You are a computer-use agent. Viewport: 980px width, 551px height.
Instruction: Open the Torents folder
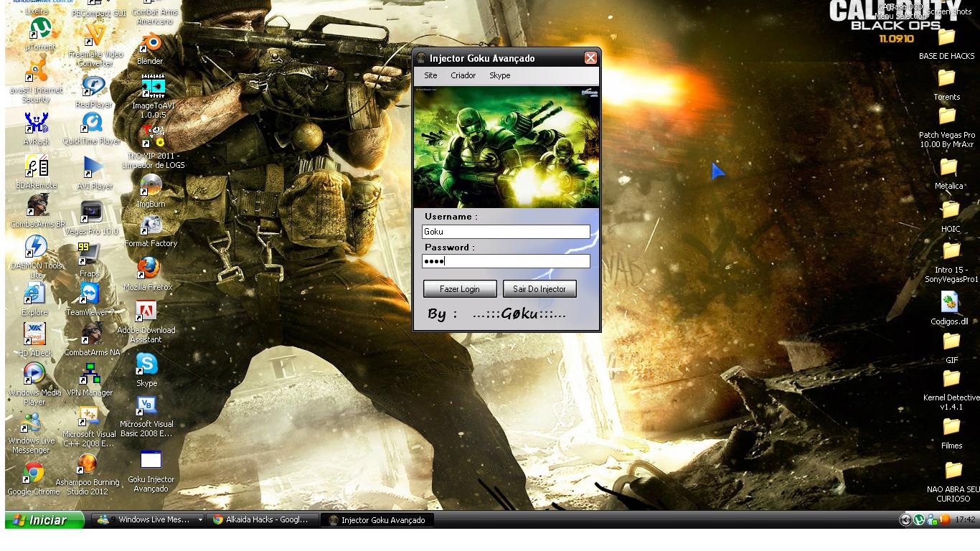tap(947, 85)
